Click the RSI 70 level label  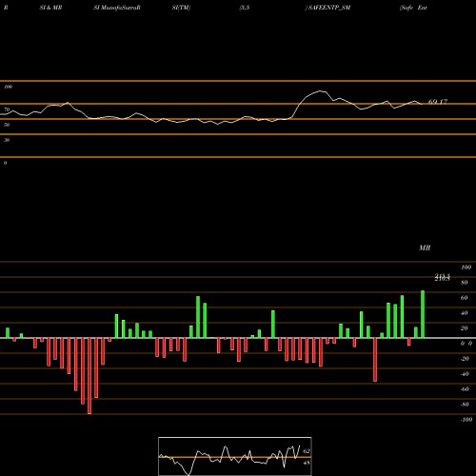point(7,109)
